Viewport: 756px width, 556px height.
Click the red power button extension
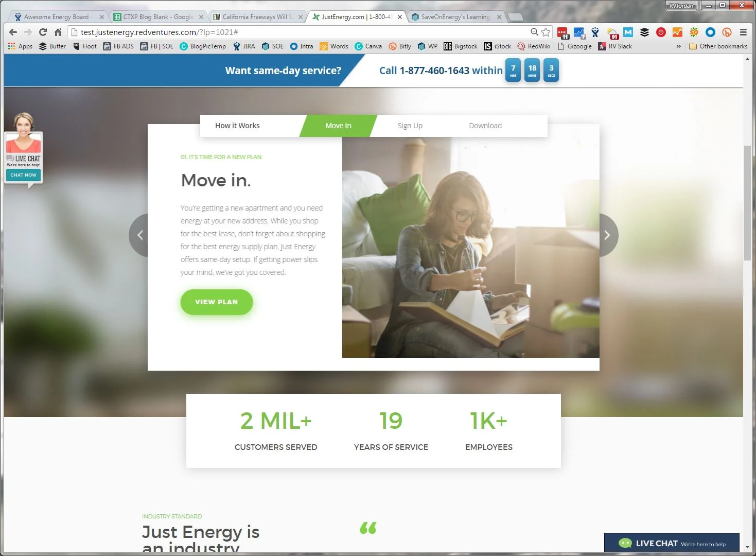[x=661, y=32]
